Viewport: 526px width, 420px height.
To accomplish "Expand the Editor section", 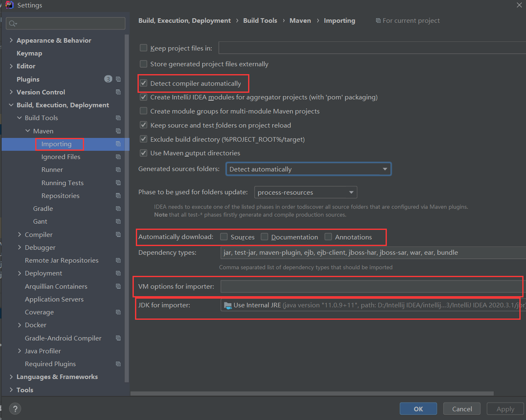I will [11, 66].
